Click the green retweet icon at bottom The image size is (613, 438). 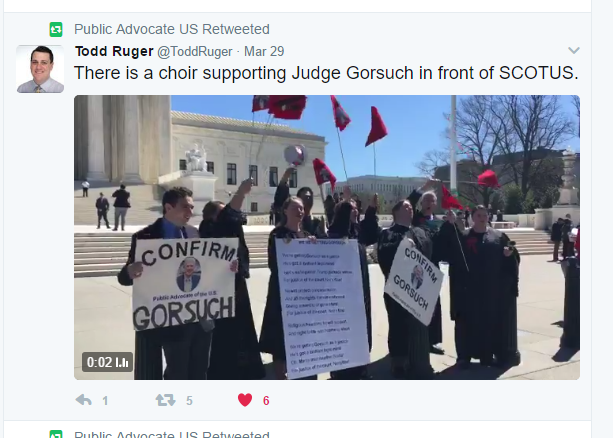56,434
